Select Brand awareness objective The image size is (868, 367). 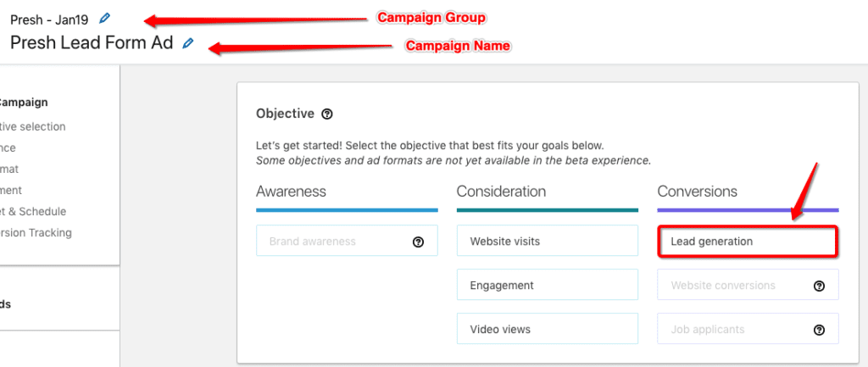point(347,241)
